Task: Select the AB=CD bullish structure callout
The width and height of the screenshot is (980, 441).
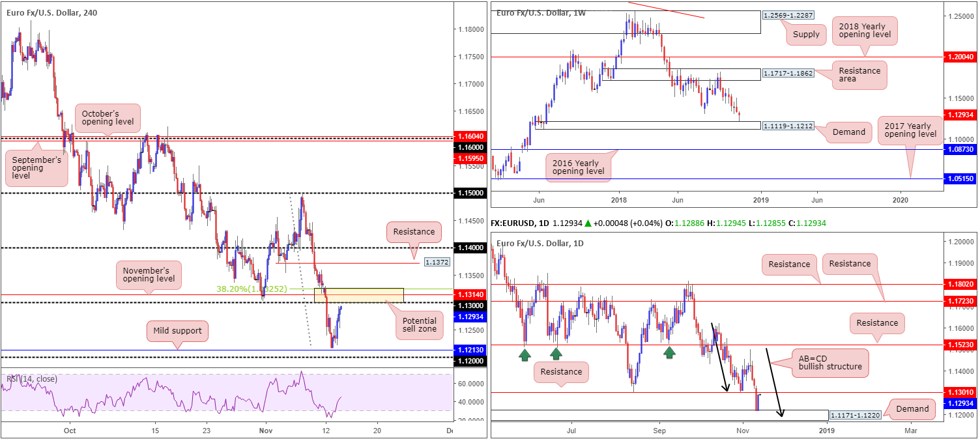Action: click(830, 362)
